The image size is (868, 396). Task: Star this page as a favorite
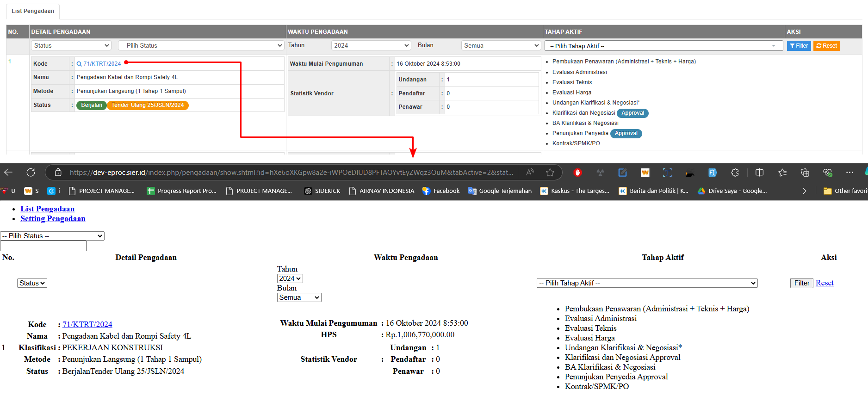click(x=550, y=173)
